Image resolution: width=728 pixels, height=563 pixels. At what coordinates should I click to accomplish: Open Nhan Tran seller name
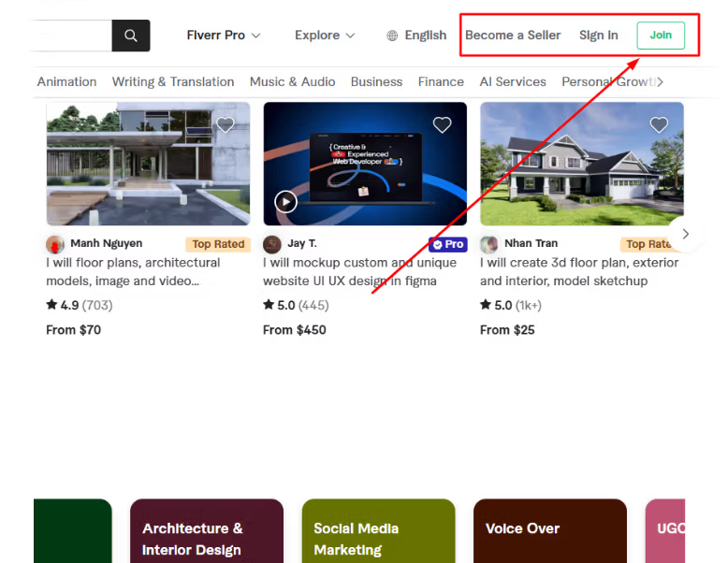[531, 243]
